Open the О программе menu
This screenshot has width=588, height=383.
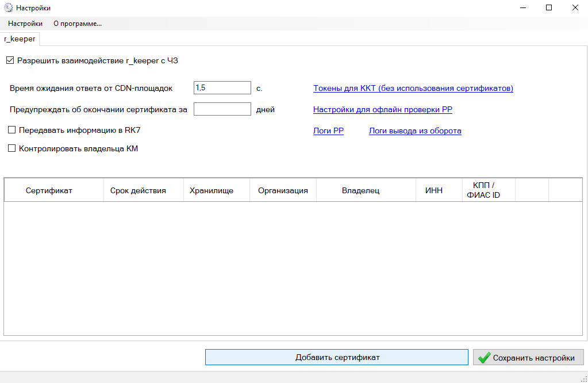click(77, 24)
